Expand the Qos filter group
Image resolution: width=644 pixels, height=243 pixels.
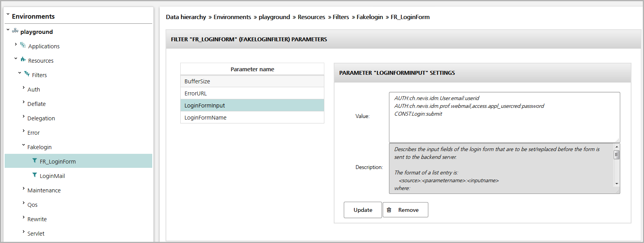coord(23,203)
